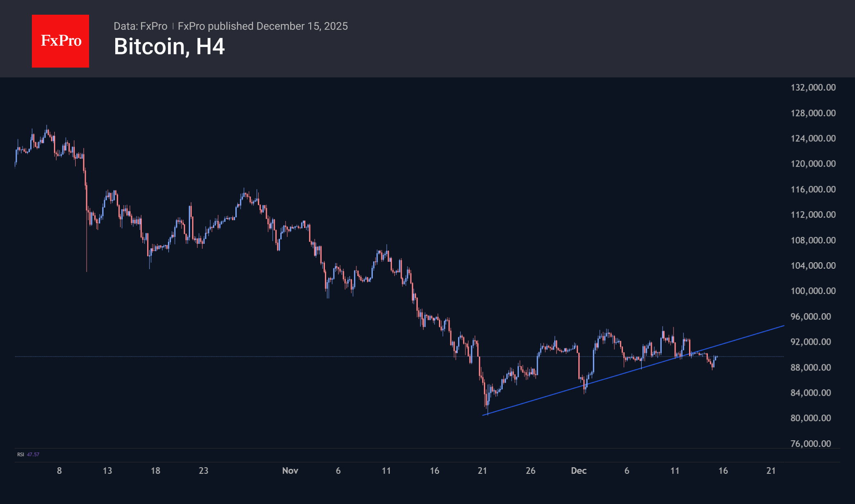Click the Dec label on time axis

tap(579, 471)
